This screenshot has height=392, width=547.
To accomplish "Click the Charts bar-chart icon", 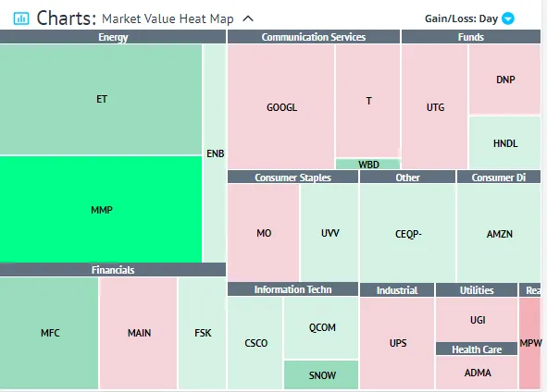I will 21,18.
